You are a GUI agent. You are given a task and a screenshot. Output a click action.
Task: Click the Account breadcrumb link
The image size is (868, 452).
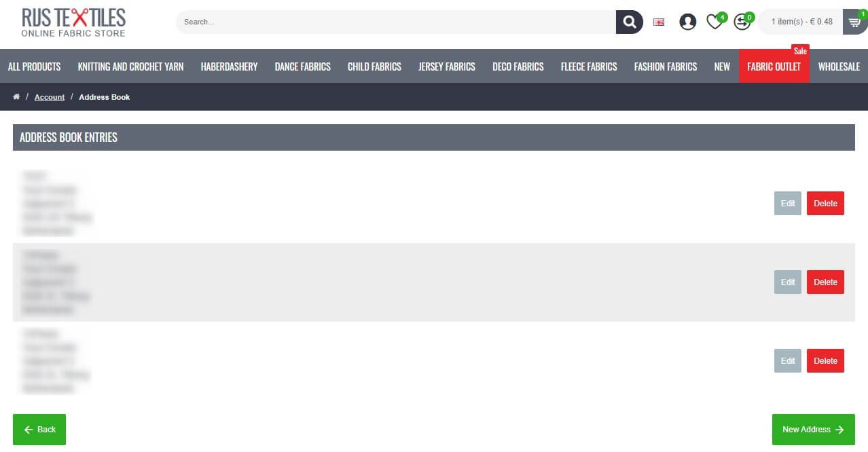[x=50, y=97]
